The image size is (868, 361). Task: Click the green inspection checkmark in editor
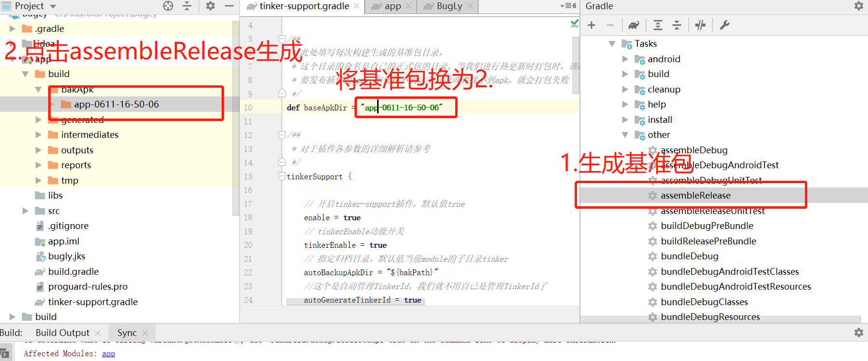click(574, 23)
